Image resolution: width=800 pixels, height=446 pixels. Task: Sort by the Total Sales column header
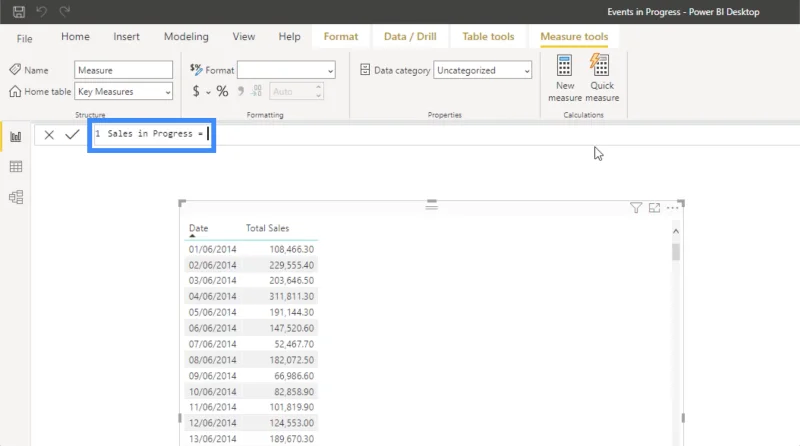[267, 228]
